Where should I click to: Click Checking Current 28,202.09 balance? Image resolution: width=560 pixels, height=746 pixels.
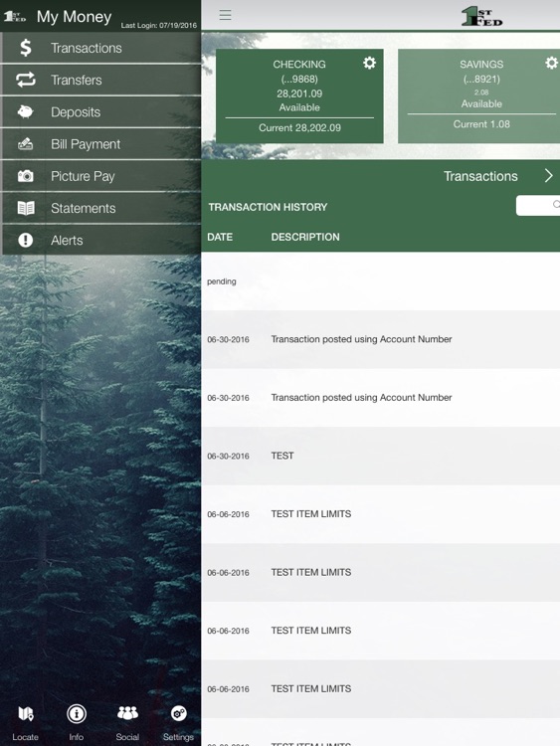(x=299, y=127)
